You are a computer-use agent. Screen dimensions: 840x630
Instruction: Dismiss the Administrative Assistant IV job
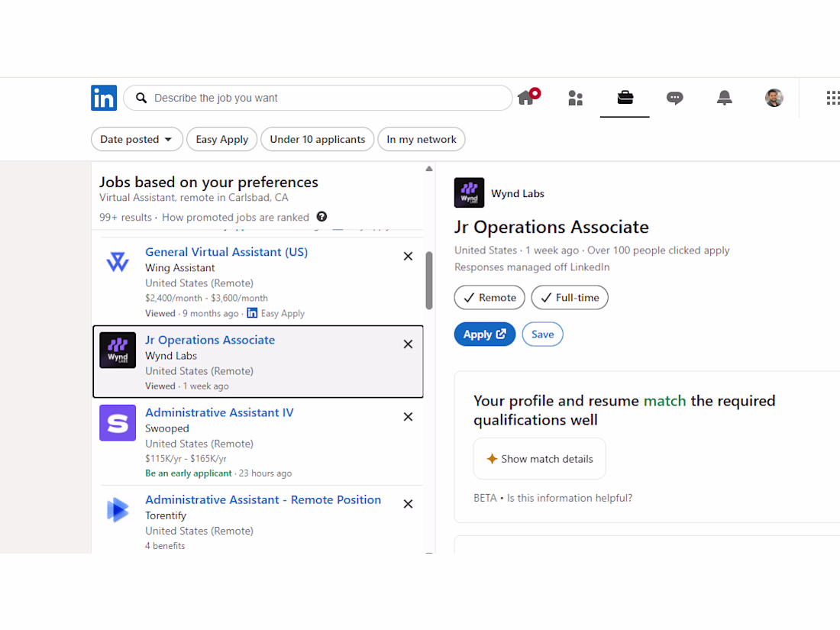click(409, 417)
